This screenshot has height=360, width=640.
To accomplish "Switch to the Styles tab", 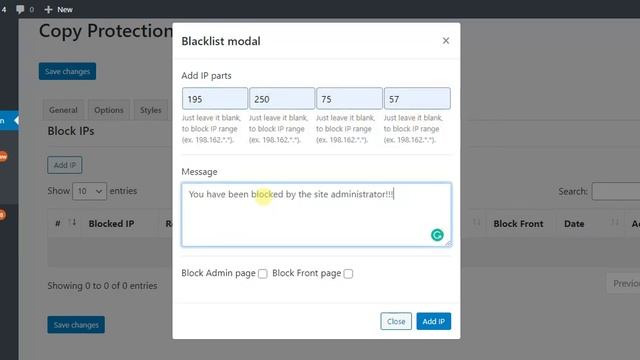I will pos(151,110).
